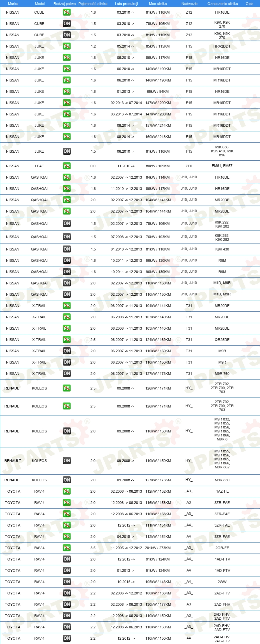The image size is (260, 644).
Task: Click the Moc silnika column header
Action: click(158, 4)
